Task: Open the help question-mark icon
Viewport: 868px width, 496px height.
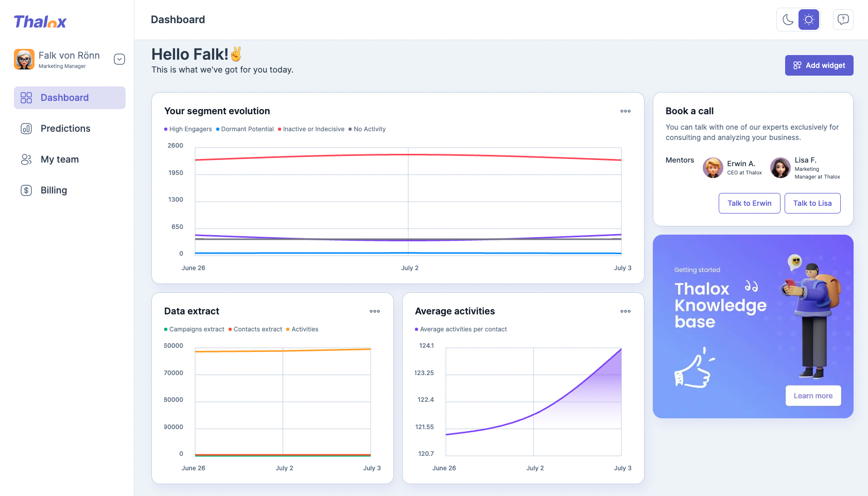Action: 843,19
